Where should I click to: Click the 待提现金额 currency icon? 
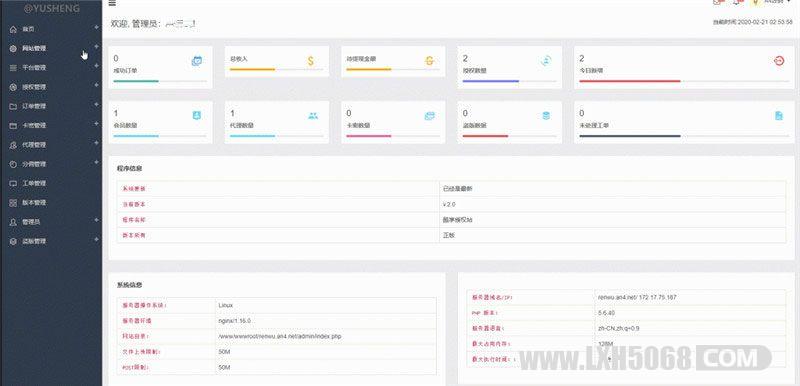tap(429, 61)
